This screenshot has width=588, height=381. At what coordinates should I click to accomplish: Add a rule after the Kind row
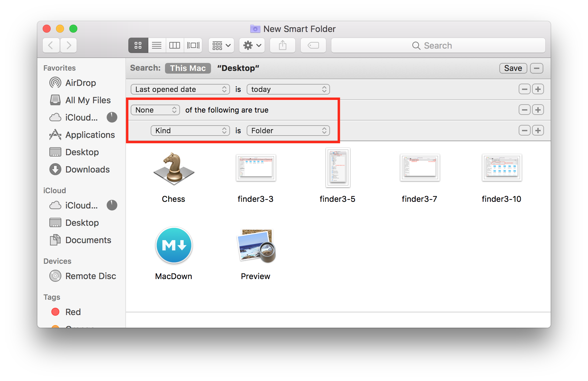pos(538,131)
